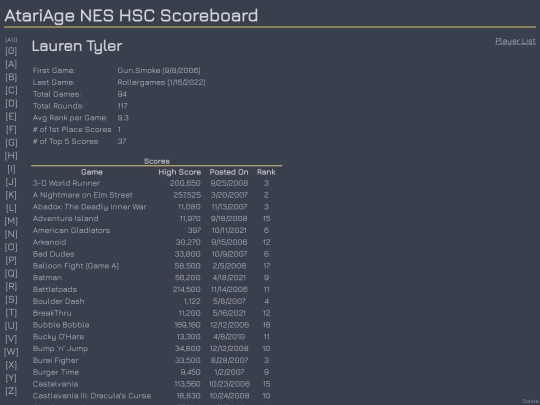Image resolution: width=540 pixels, height=405 pixels.
Task: Filter players by letter [U]
Action: pos(11,326)
